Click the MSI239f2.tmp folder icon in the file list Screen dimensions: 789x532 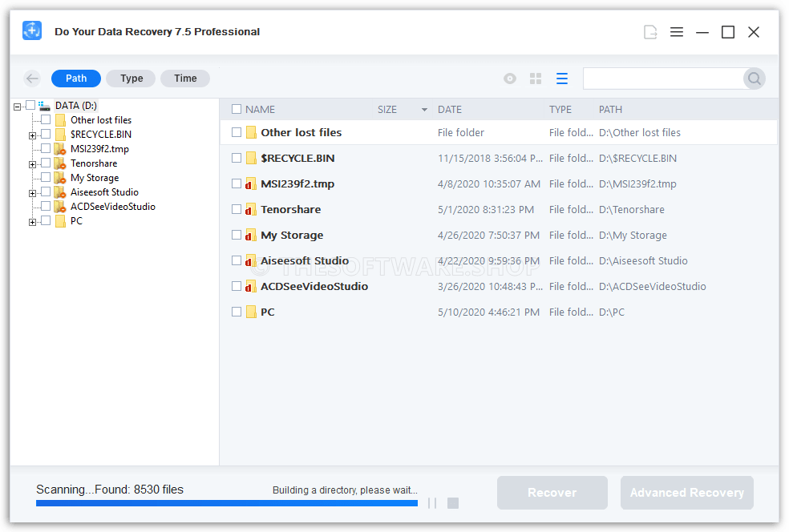(251, 183)
